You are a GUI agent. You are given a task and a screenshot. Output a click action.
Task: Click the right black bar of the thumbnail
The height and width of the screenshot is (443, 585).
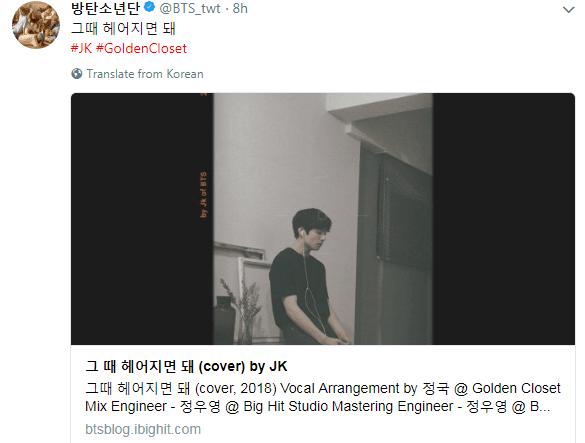point(504,219)
